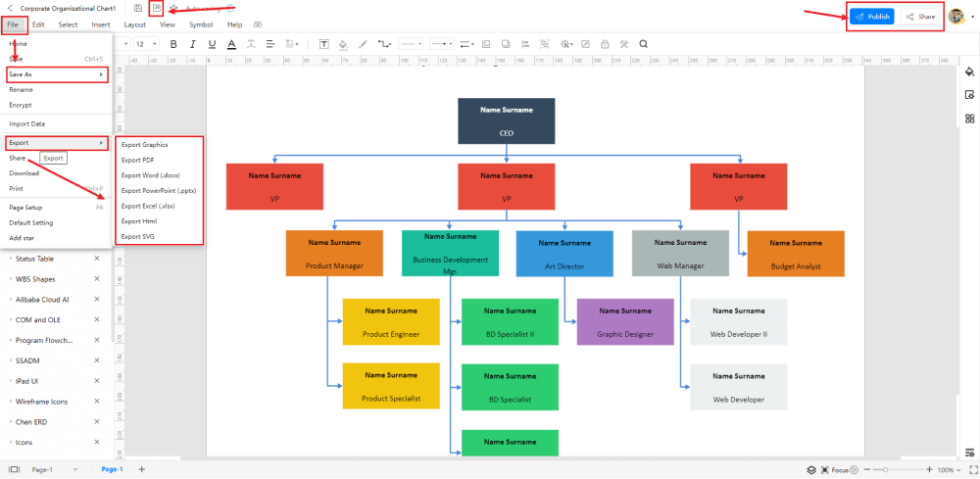Click the group shapes icon
The width and height of the screenshot is (980, 479).
click(x=544, y=44)
